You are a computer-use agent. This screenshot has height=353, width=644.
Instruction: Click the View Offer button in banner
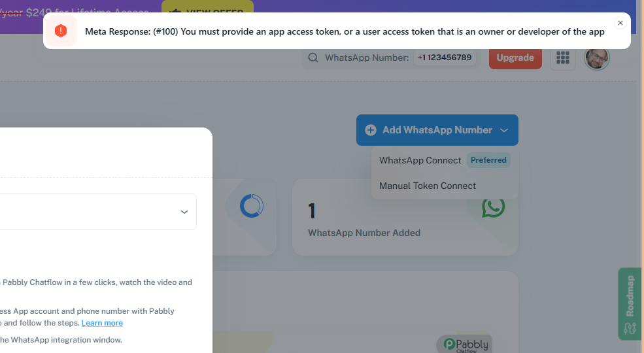point(207,6)
